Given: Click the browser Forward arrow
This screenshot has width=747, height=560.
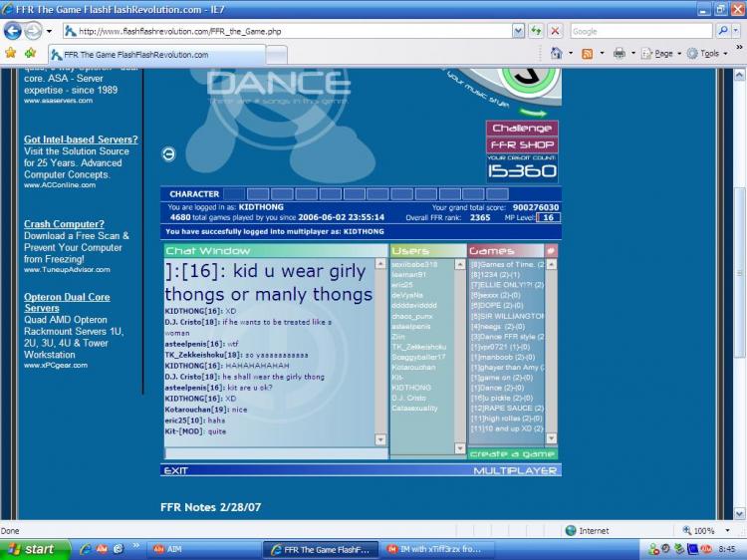Looking at the screenshot, I should click(33, 32).
